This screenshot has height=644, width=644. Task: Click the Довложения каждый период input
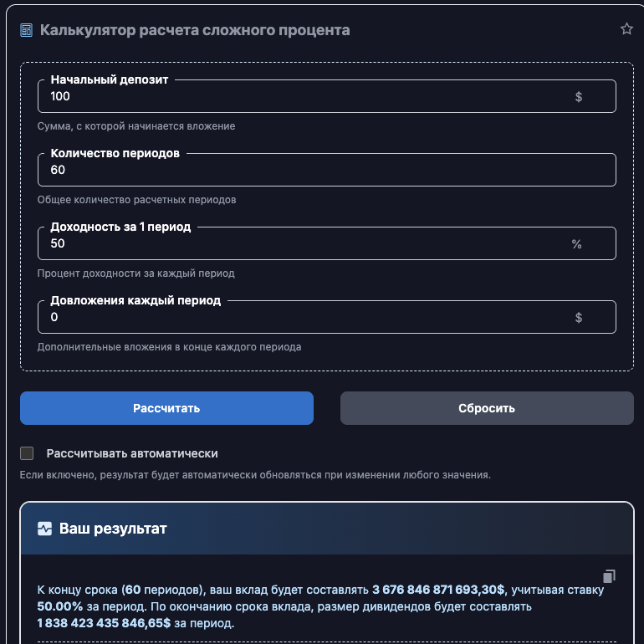[301, 318]
